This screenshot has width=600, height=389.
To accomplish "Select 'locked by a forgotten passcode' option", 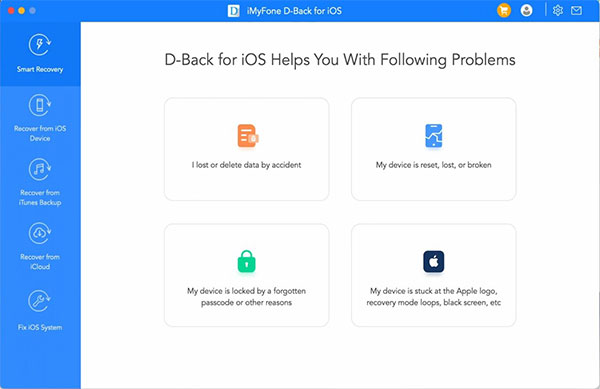I will (x=246, y=296).
